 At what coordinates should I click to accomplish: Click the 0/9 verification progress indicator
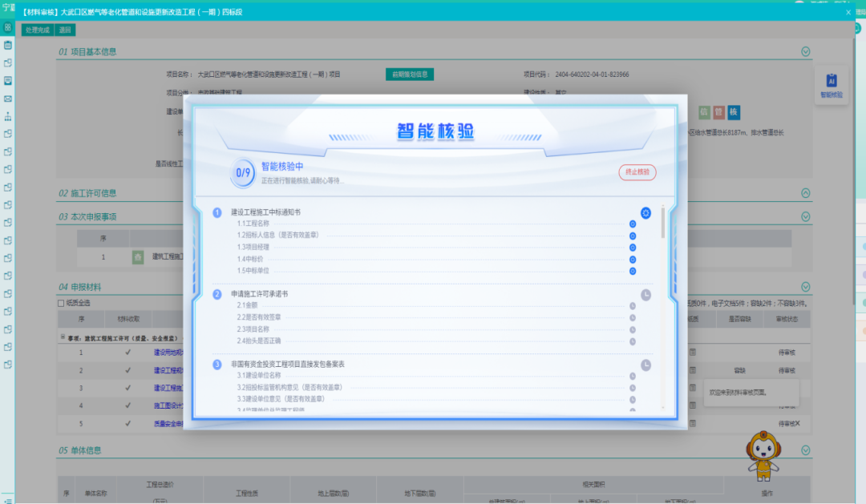[243, 172]
